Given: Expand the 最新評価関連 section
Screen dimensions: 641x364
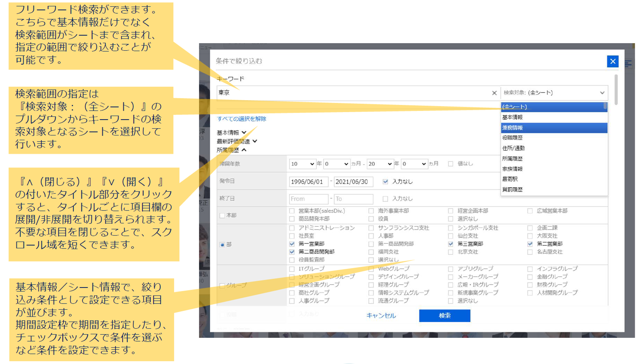Looking at the screenshot, I should coord(237,141).
